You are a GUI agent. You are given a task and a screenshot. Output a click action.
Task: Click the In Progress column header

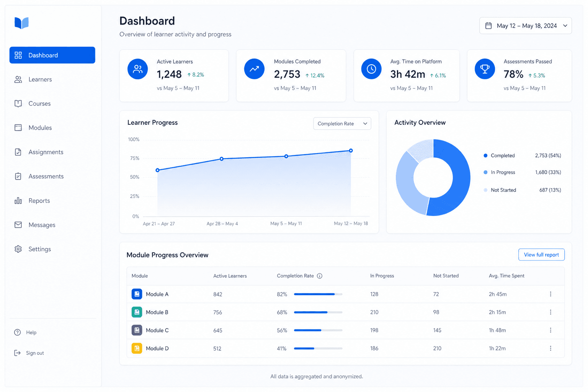(x=382, y=276)
